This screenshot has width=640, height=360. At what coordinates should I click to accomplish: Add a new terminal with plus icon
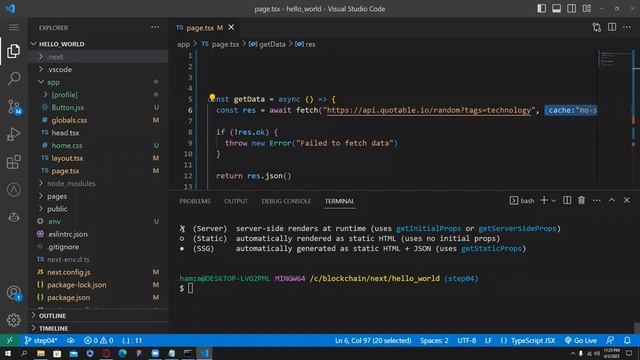pyautogui.click(x=544, y=200)
